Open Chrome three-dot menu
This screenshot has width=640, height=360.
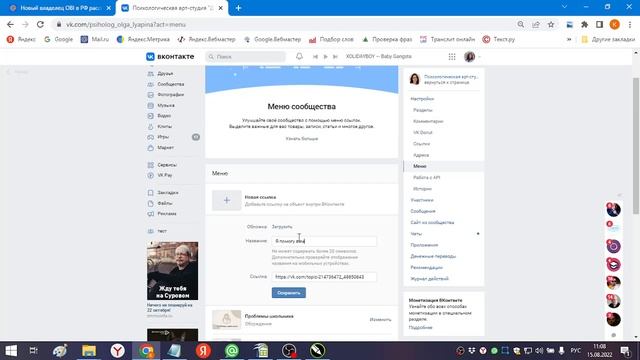(x=631, y=24)
